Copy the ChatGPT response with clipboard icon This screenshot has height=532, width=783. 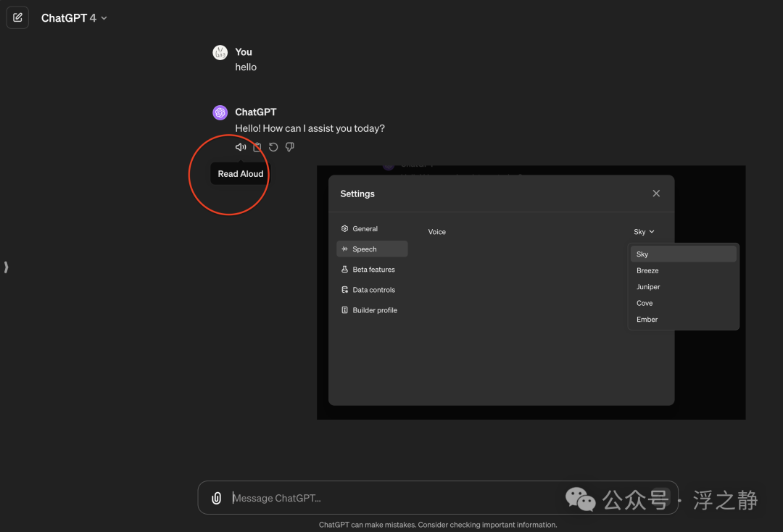[x=257, y=146]
